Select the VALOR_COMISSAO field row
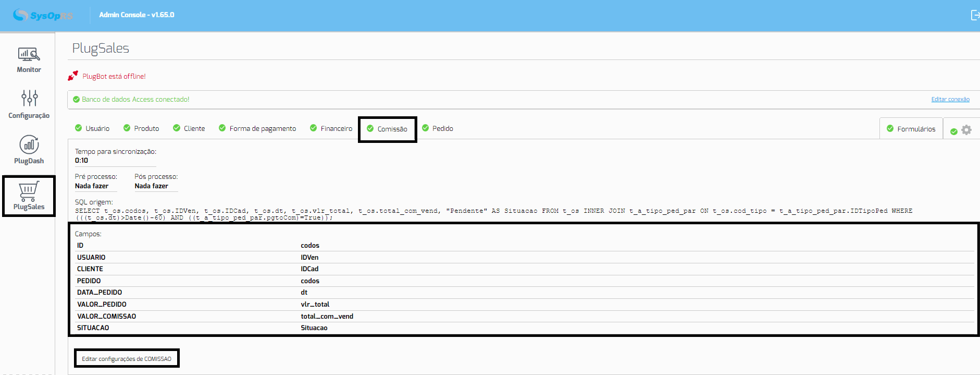 tap(525, 317)
